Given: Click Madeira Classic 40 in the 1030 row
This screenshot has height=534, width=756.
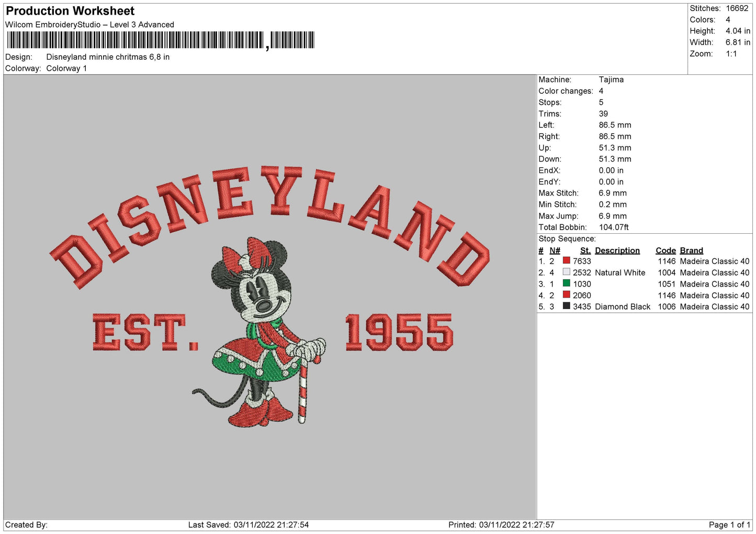Looking at the screenshot, I should 715,284.
